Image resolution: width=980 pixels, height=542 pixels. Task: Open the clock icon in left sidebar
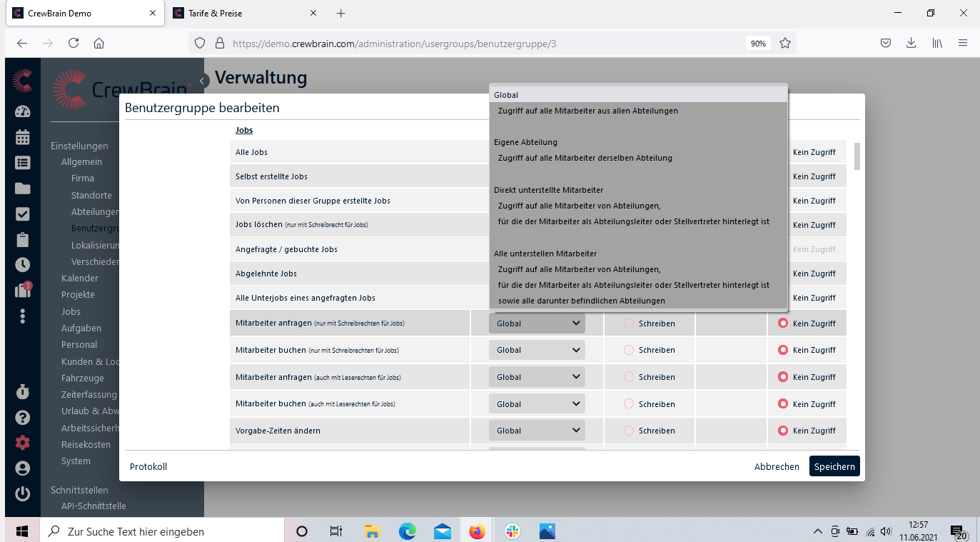22,264
